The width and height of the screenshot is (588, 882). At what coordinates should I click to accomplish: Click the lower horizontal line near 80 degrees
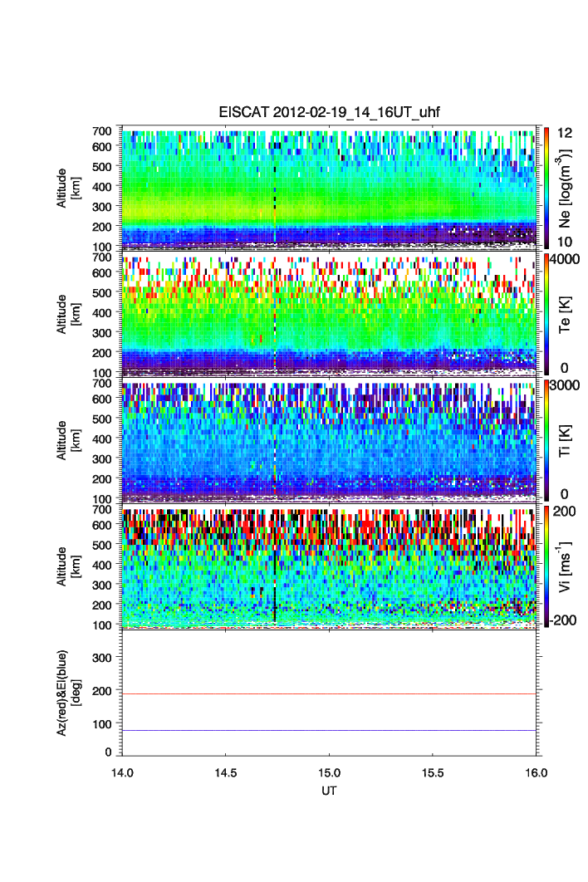click(x=329, y=730)
